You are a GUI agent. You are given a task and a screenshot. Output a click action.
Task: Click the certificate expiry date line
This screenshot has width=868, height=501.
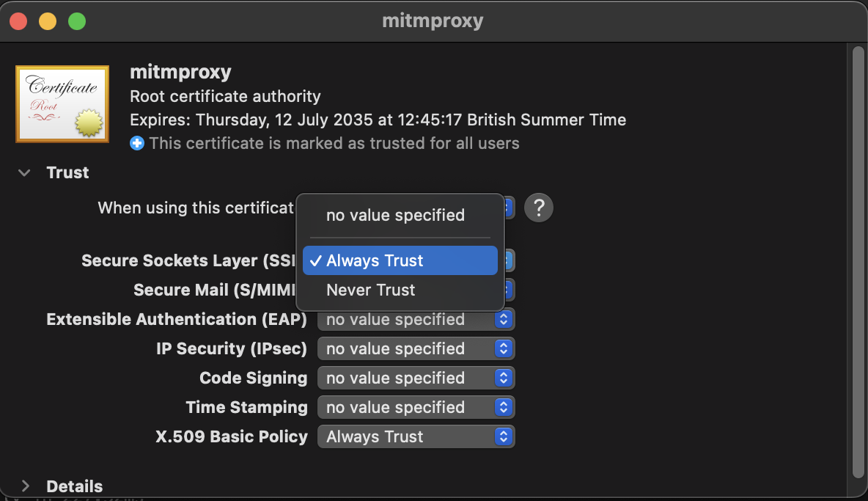pos(378,120)
